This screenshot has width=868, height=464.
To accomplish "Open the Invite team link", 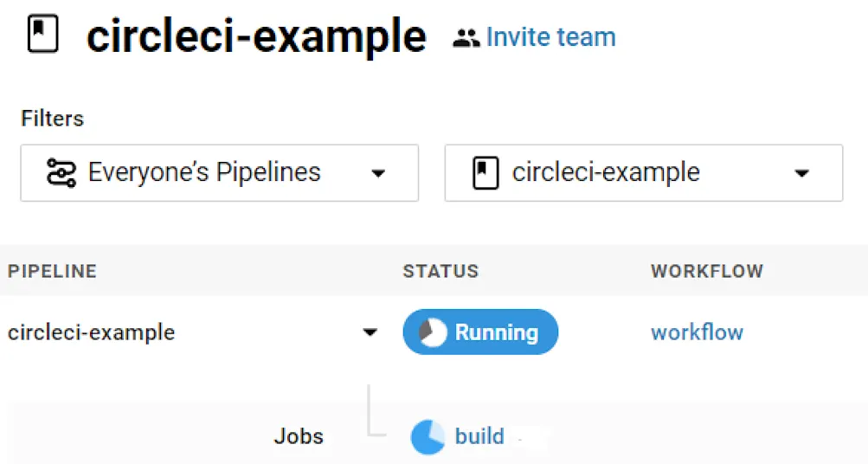I will (x=550, y=37).
